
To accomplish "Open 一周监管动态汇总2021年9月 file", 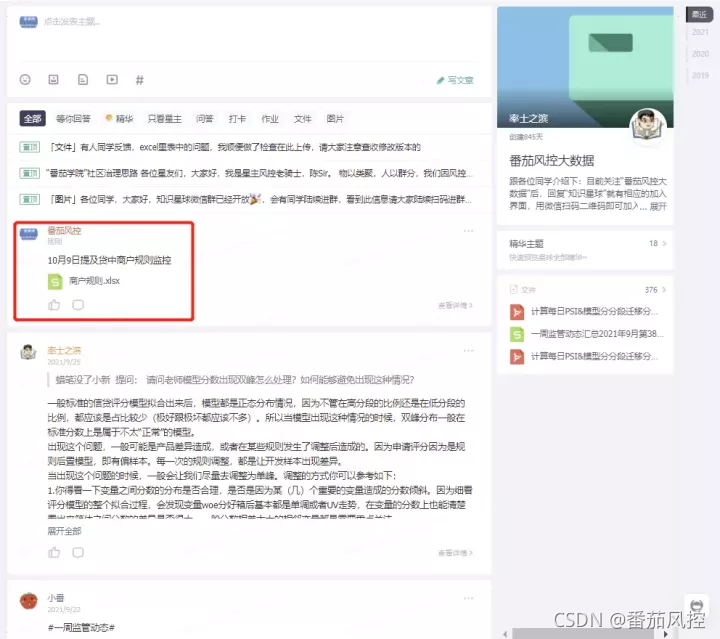I will 597,334.
